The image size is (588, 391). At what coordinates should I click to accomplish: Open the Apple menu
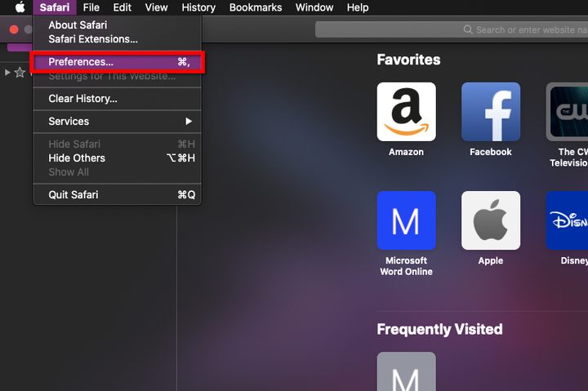[x=20, y=7]
